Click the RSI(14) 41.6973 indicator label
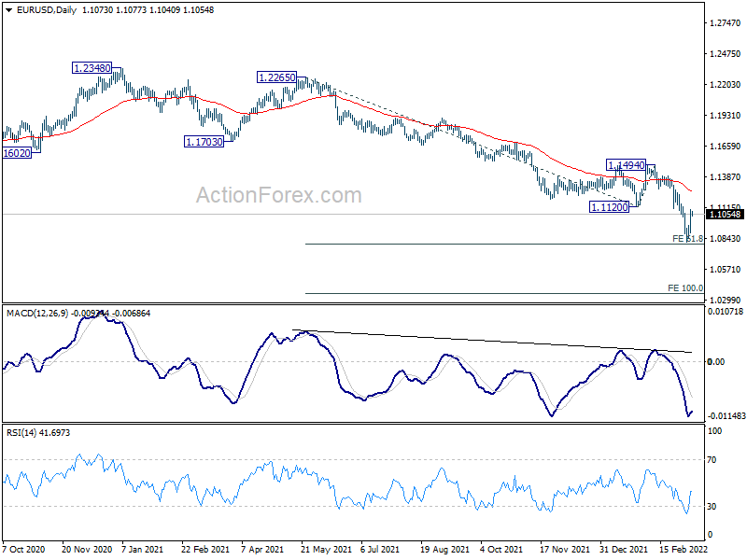This screenshot has width=747, height=560. coord(38,432)
